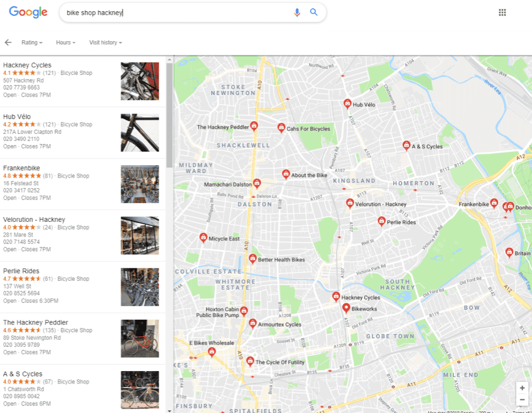Submit search with the magnifier icon
532x413 pixels.
tap(314, 12)
